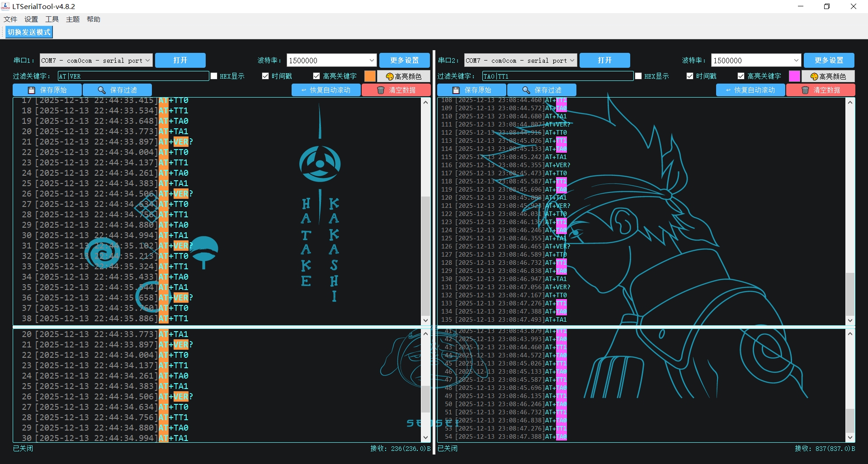Click scroll-up arrow of port 1 raw log
The image size is (868, 464).
[x=425, y=103]
